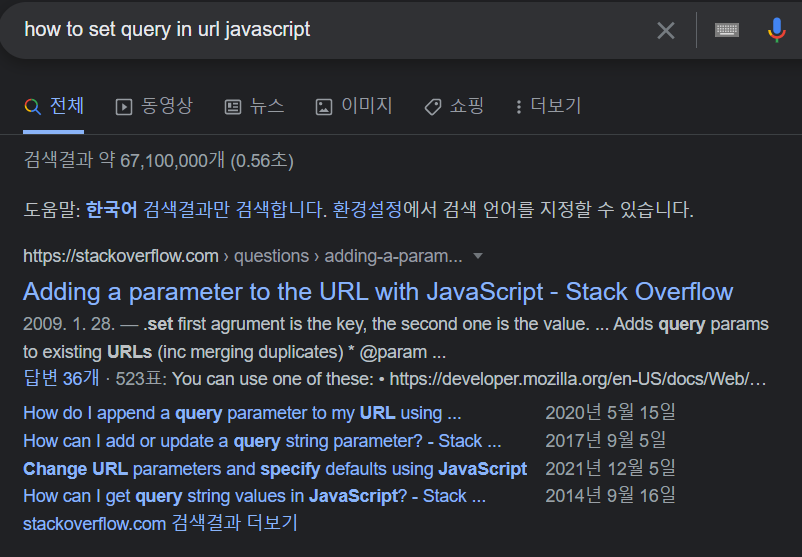Click the result count text 검색결과 약 67,100,000개

pyautogui.click(x=159, y=161)
